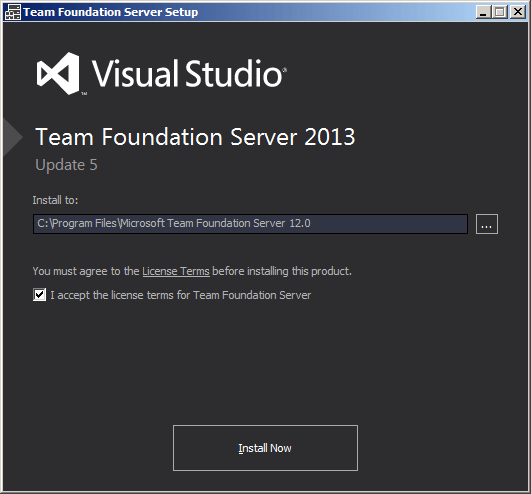Screen dimensions: 531x494
Task: Minimize the setup window
Action: (483, 12)
